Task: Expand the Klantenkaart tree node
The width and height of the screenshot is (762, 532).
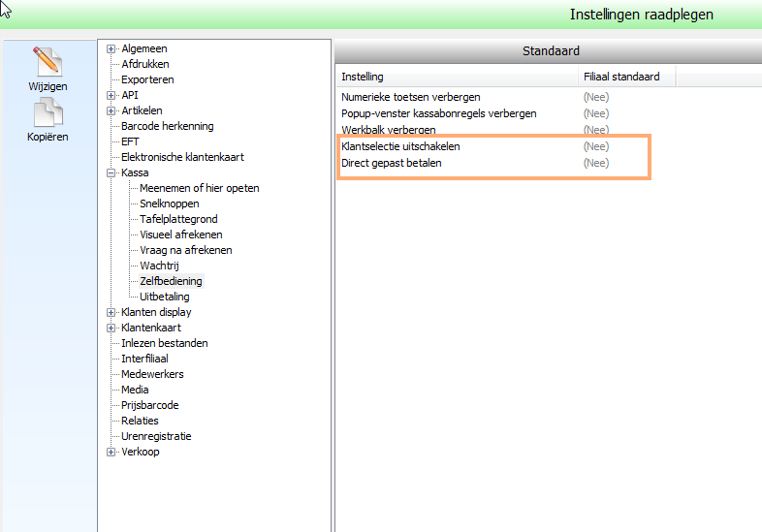Action: [x=111, y=328]
